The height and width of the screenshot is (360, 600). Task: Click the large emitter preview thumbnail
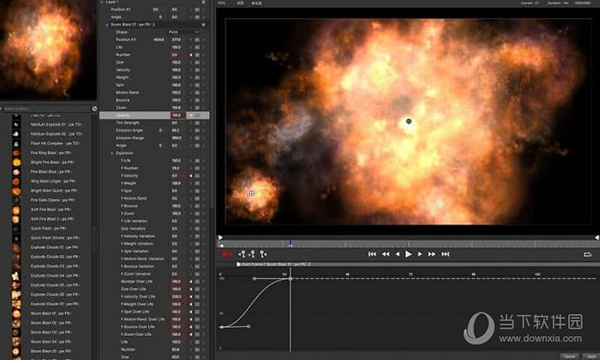[x=48, y=50]
